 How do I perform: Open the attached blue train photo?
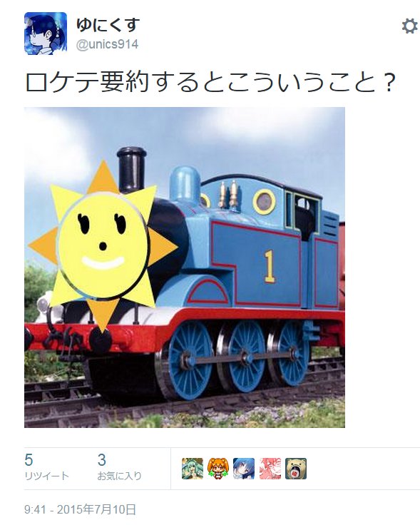(x=185, y=267)
